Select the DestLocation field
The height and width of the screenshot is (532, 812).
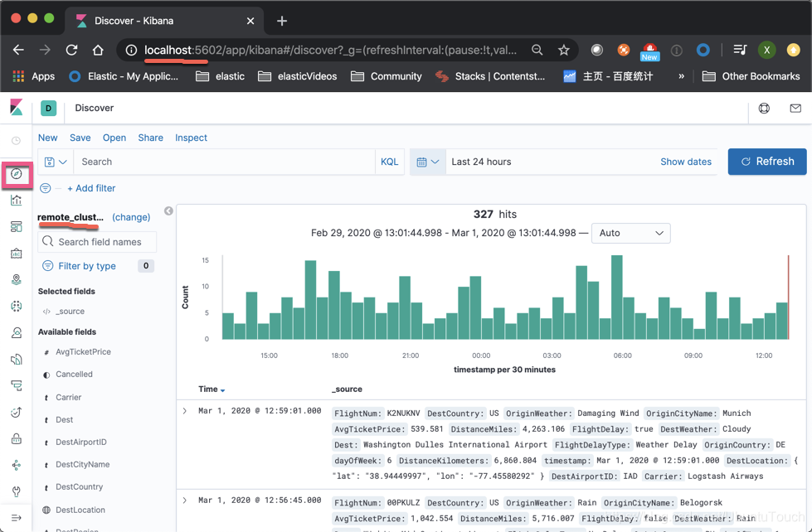pyautogui.click(x=80, y=510)
